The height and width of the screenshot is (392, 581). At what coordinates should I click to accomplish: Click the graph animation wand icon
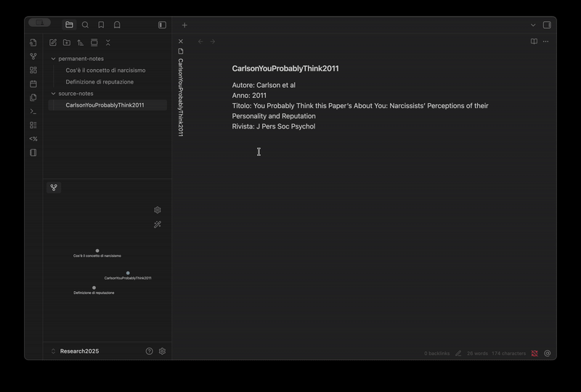158,225
